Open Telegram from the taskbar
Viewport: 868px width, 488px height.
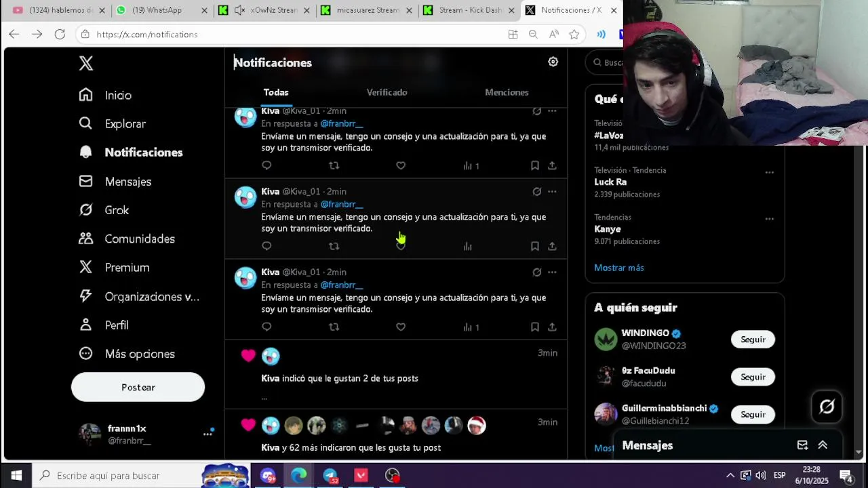(330, 475)
